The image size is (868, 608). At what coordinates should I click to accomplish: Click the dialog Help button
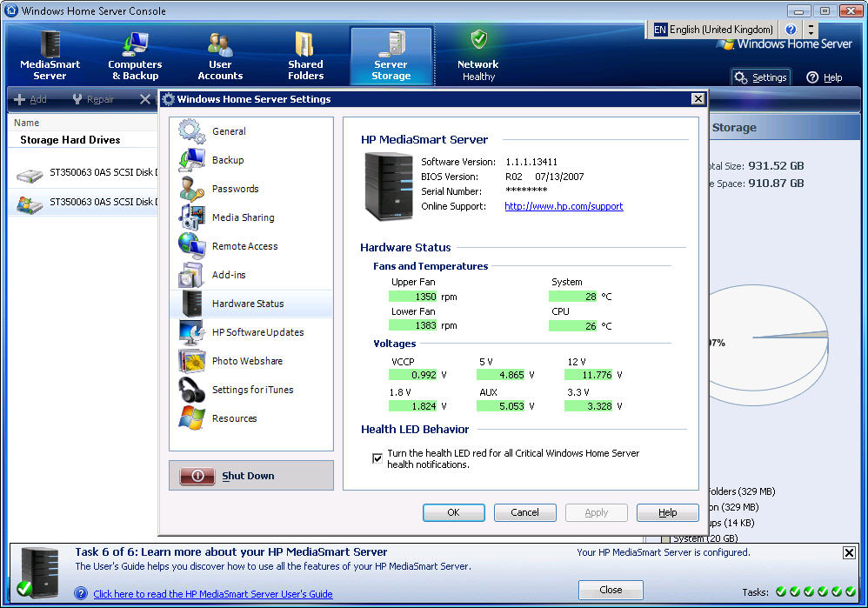coord(668,513)
